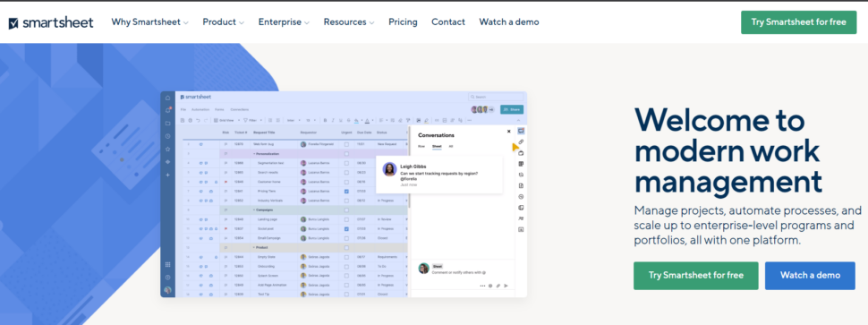868x325 pixels.
Task: Open the Forms menu in sheet
Action: click(x=219, y=109)
